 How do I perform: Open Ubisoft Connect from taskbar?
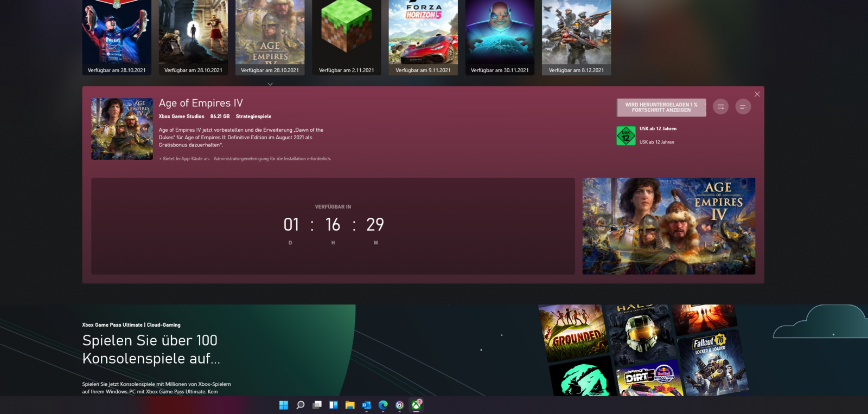(x=400, y=405)
